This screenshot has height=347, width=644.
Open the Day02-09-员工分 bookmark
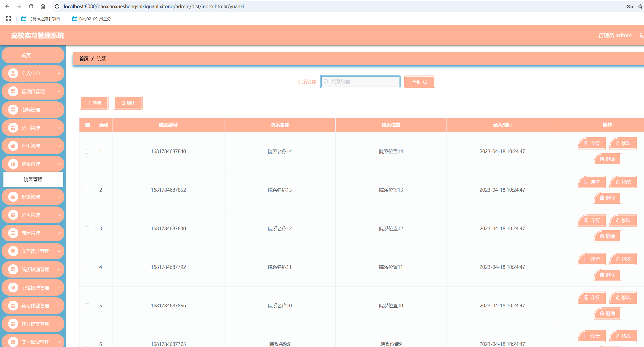pos(93,19)
